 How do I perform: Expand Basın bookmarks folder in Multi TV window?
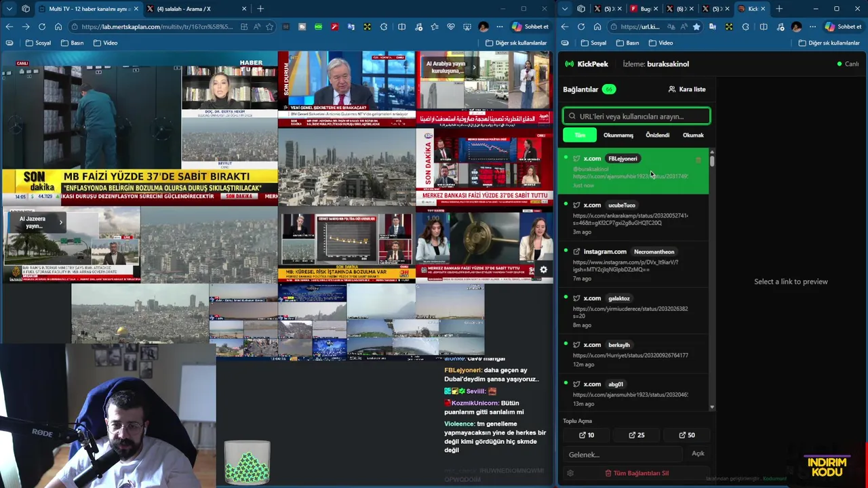[x=72, y=43]
